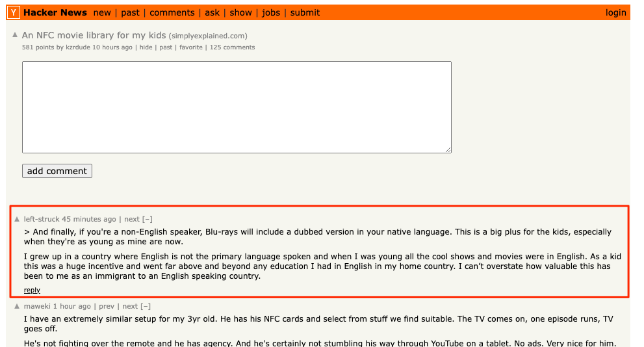Hide this story via hide link
The image size is (644, 347).
[x=146, y=47]
